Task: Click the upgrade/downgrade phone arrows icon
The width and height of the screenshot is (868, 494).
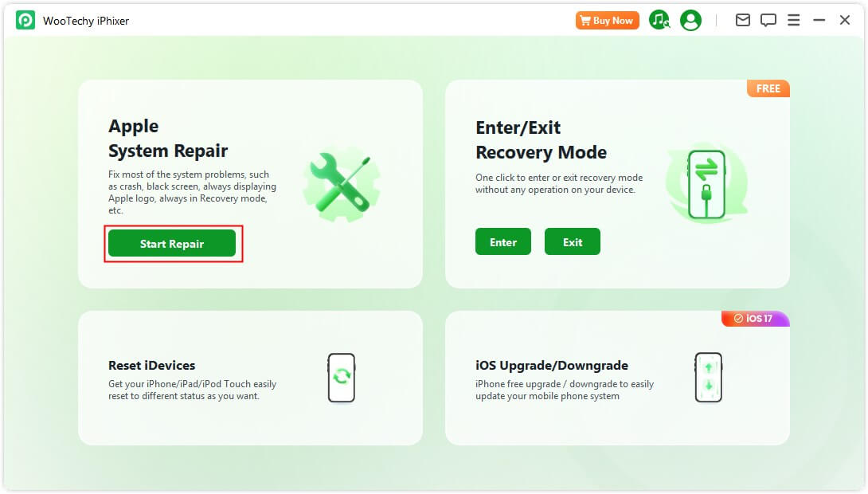Action: click(x=709, y=378)
